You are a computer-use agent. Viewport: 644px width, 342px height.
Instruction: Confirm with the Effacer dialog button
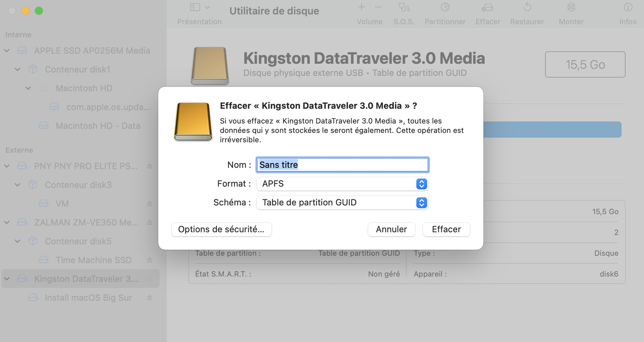(446, 230)
